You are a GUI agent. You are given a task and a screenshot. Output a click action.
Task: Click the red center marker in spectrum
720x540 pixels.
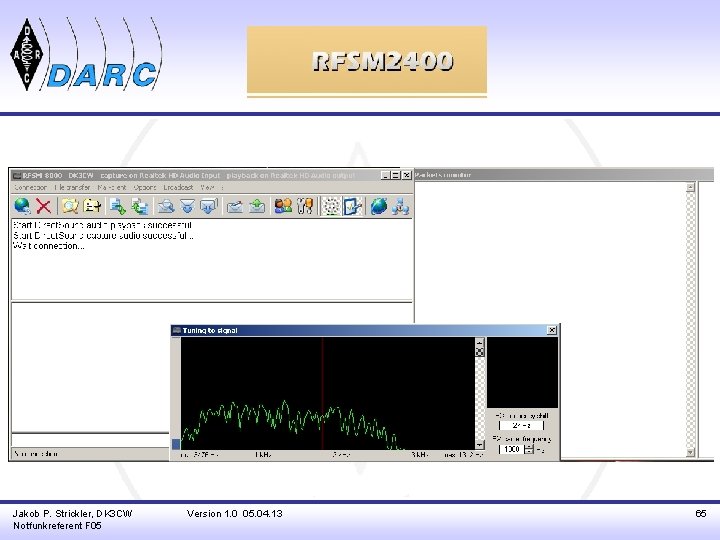[x=322, y=394]
